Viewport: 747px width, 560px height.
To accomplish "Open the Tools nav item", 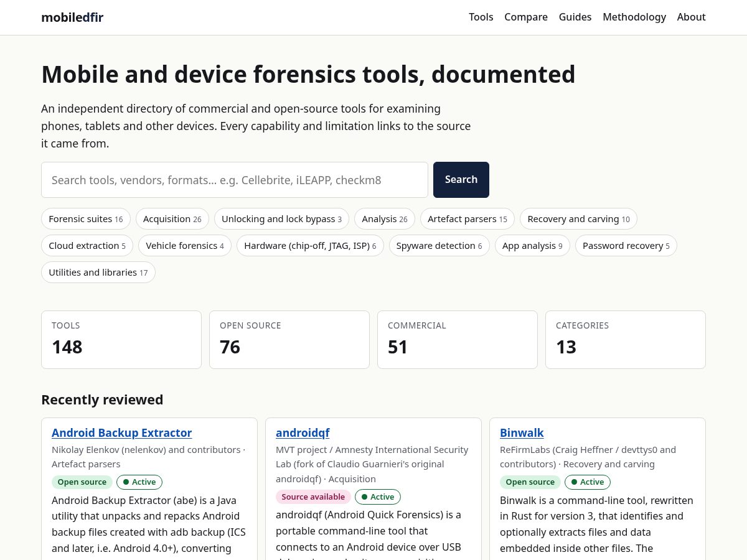I will coord(481,17).
